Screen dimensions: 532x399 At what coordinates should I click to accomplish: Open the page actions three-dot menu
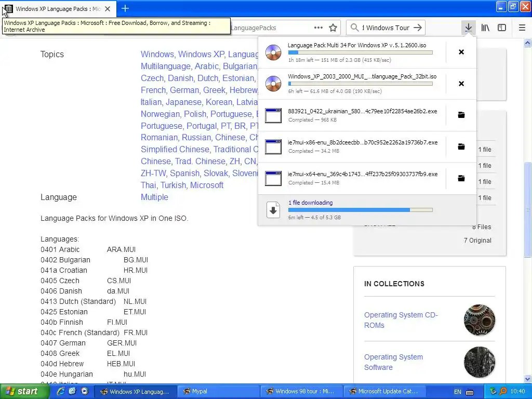click(318, 28)
